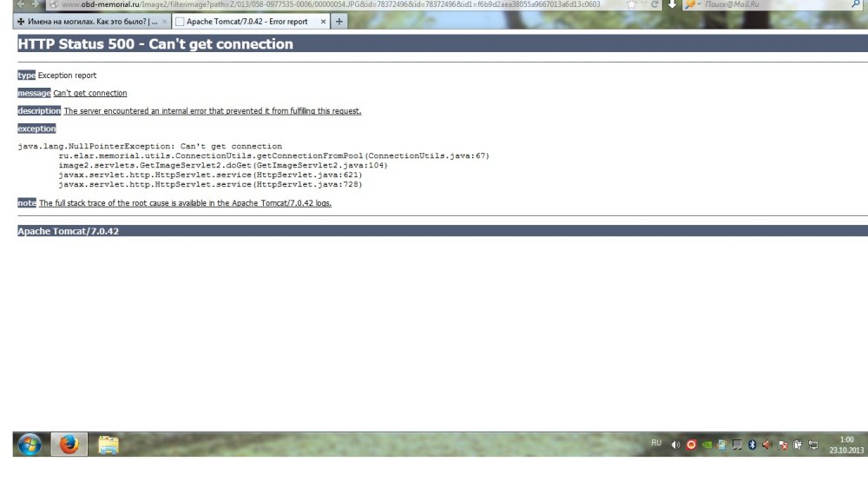Click the "message" label
Image resolution: width=868 pixels, height=488 pixels.
point(35,93)
